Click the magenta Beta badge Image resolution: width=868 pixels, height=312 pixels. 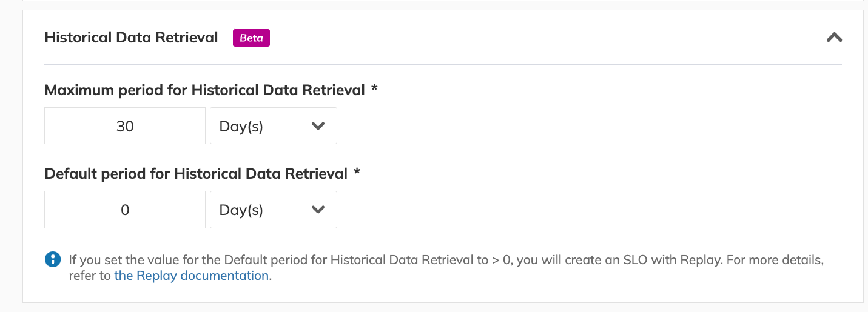(251, 38)
